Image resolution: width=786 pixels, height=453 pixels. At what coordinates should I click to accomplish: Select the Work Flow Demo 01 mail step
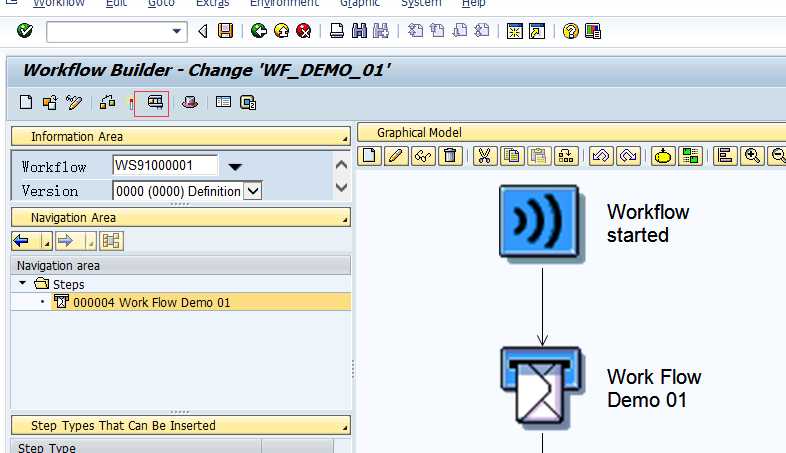click(542, 387)
